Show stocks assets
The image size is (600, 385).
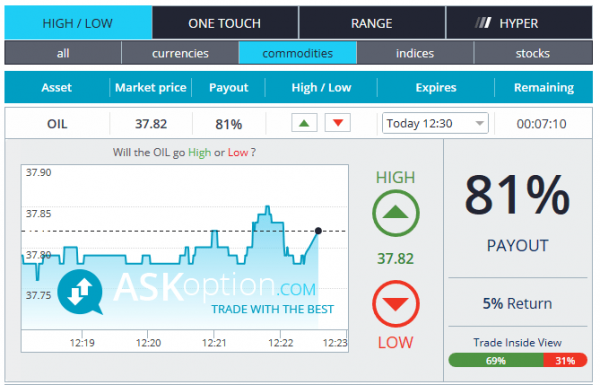pos(533,53)
